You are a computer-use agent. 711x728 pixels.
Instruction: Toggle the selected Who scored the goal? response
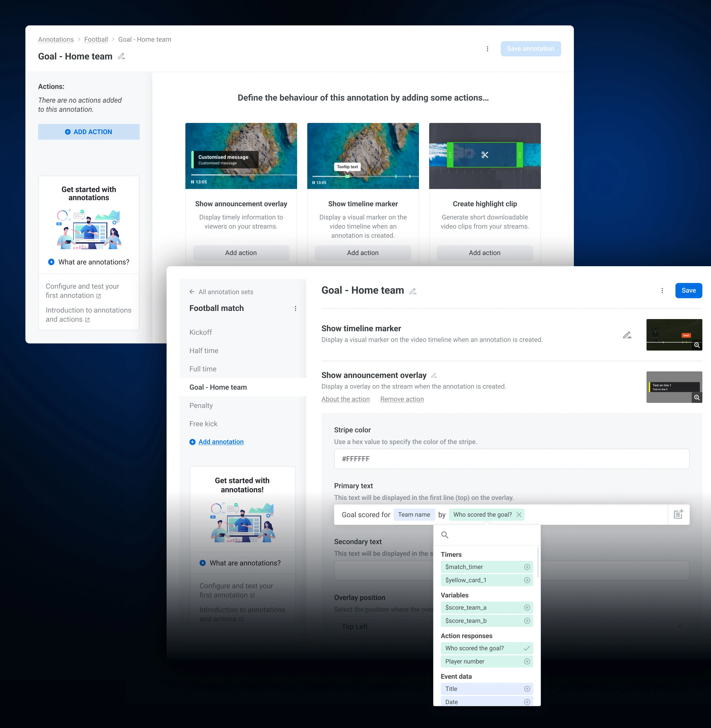[x=527, y=648]
